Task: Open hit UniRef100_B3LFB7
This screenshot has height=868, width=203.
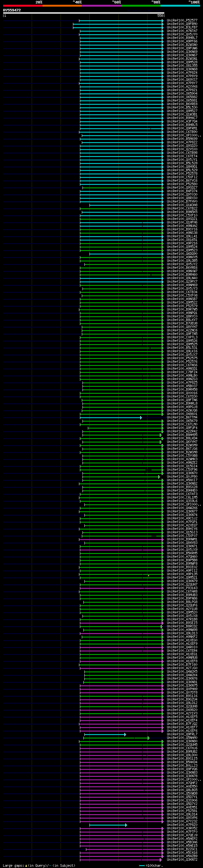Action: (x=182, y=28)
